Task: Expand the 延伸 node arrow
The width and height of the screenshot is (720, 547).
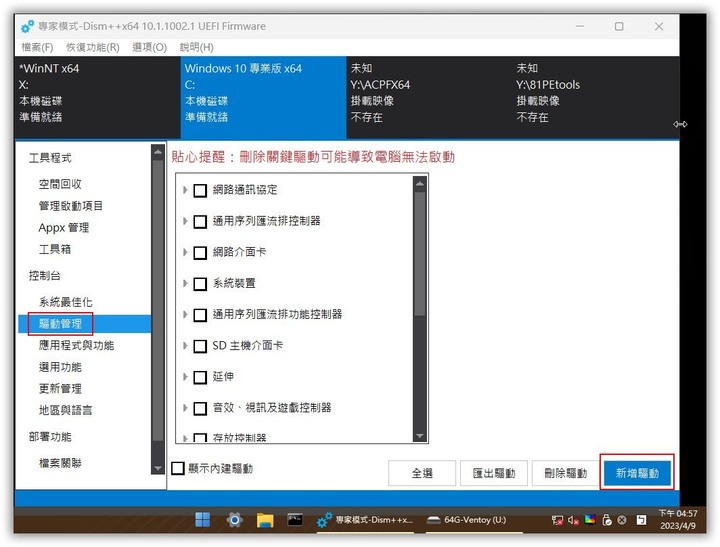Action: click(x=185, y=377)
